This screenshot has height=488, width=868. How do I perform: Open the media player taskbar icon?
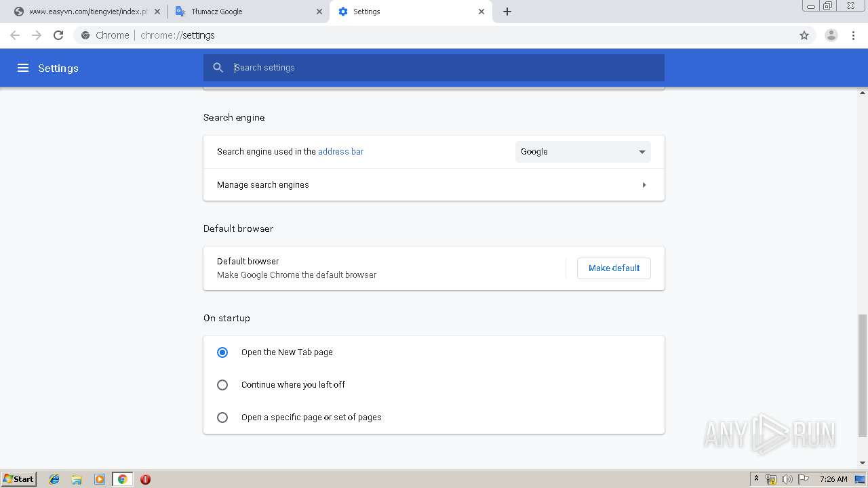(100, 479)
